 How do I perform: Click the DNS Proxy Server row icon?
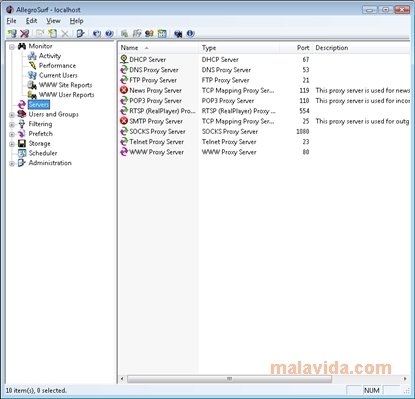pyautogui.click(x=124, y=70)
